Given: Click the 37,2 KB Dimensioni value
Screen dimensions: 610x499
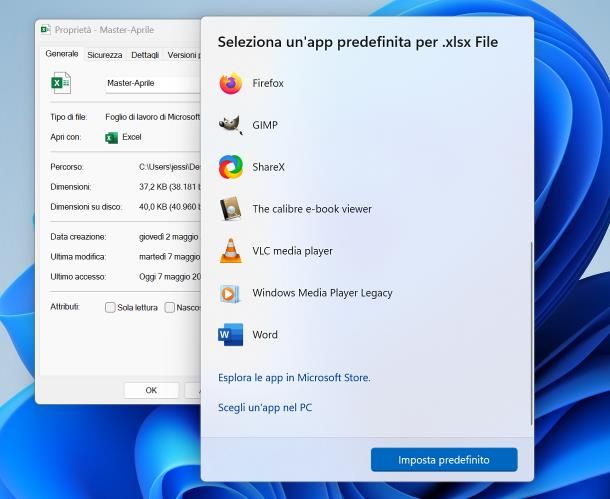Looking at the screenshot, I should coord(170,187).
